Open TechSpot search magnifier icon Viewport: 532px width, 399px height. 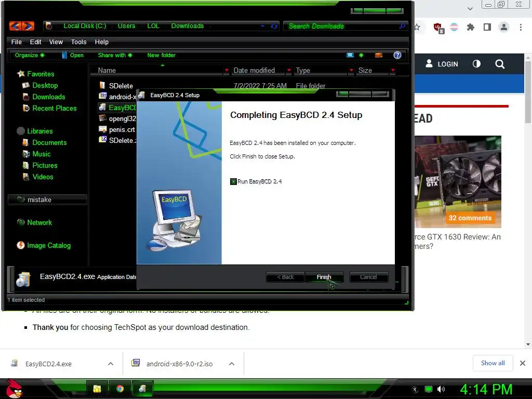499,64
